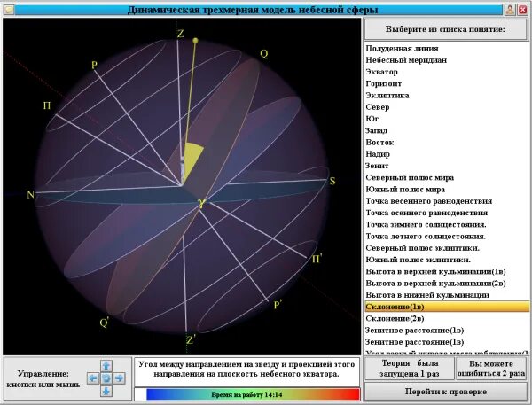Open the title bar icon at the left
The width and height of the screenshot is (532, 405).
pos(9,10)
